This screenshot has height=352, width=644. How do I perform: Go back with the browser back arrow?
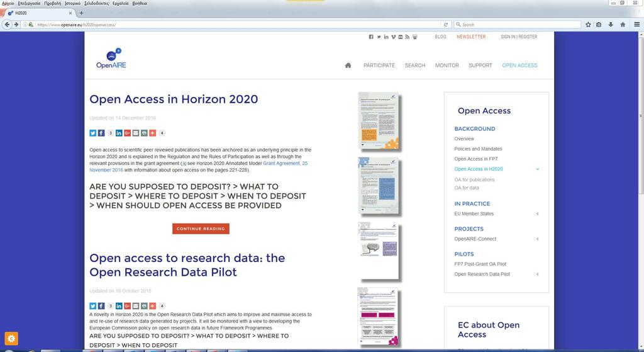7,25
